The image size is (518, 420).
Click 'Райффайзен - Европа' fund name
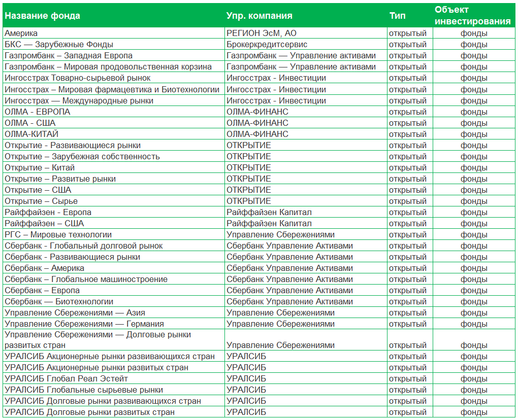coord(48,212)
